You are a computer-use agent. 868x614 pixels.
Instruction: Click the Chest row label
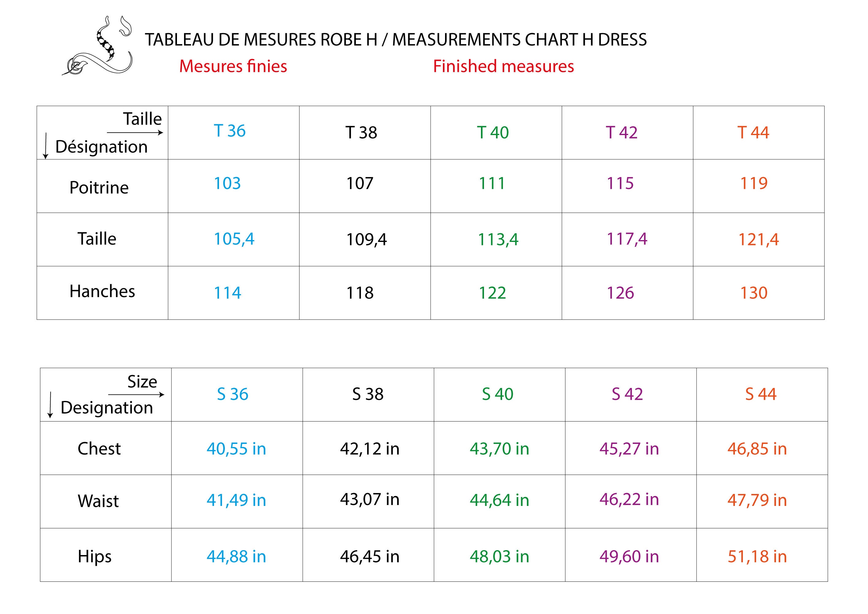[x=99, y=449]
